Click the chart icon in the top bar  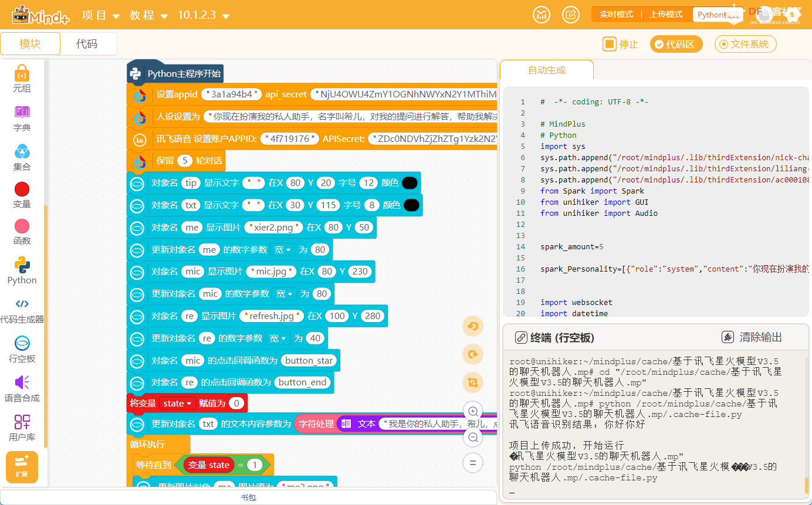pos(542,15)
